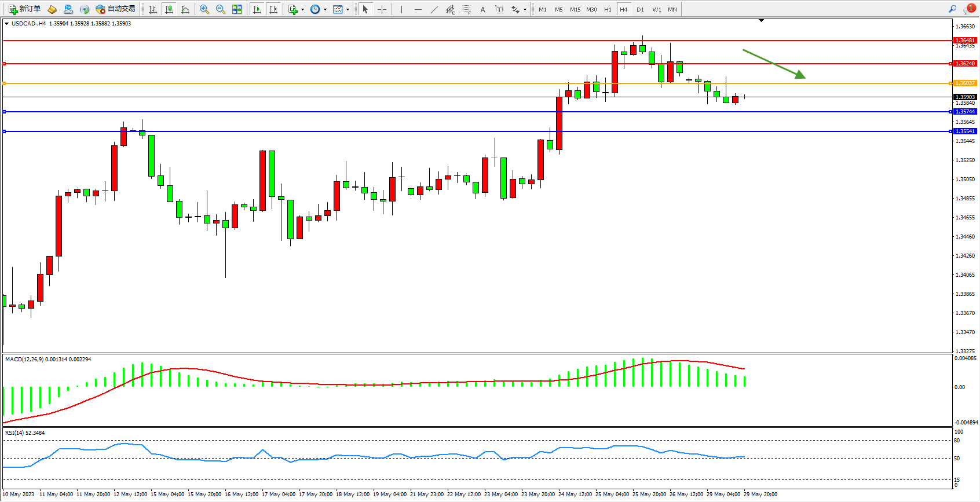
Task: Select the crosshair tool
Action: (382, 9)
